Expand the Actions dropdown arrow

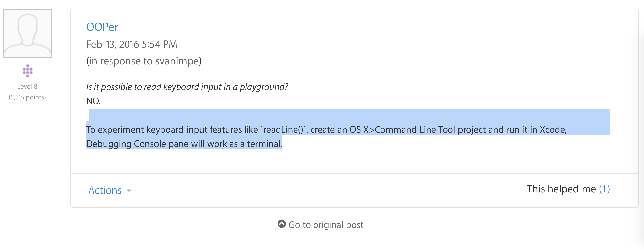coord(129,191)
